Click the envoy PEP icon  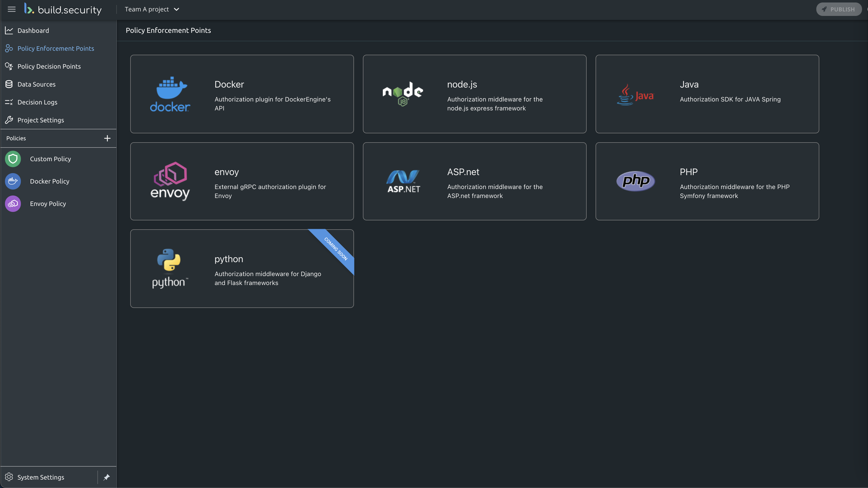tap(170, 181)
